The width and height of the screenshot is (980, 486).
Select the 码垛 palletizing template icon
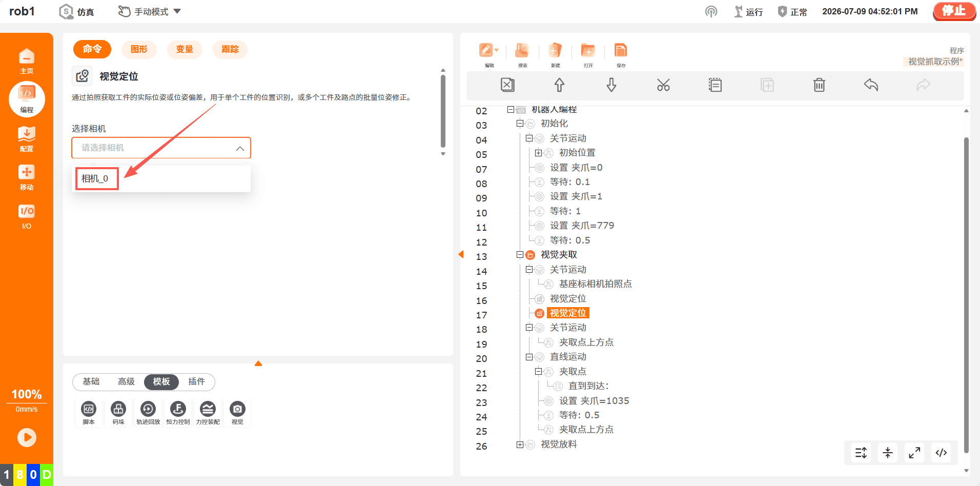pyautogui.click(x=118, y=413)
